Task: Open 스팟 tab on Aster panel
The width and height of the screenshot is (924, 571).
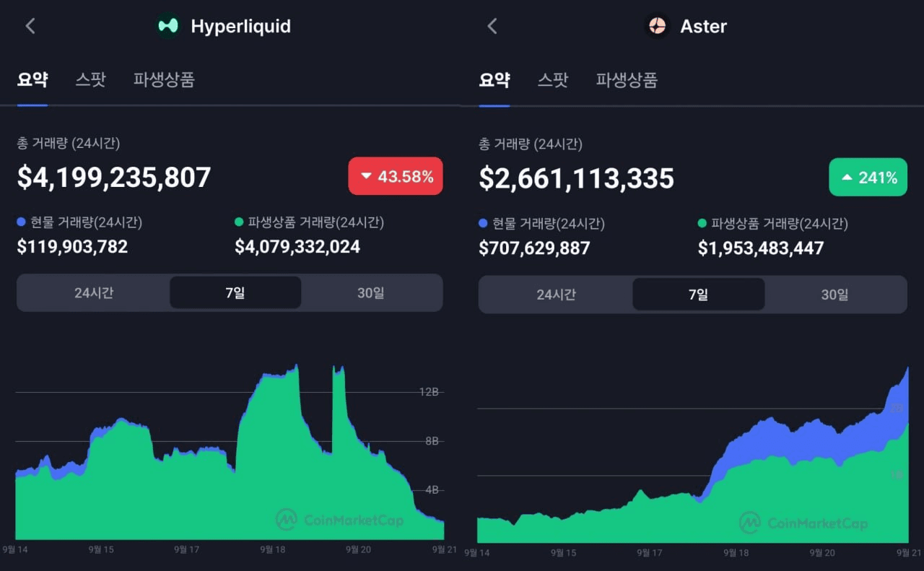Action: (x=553, y=79)
